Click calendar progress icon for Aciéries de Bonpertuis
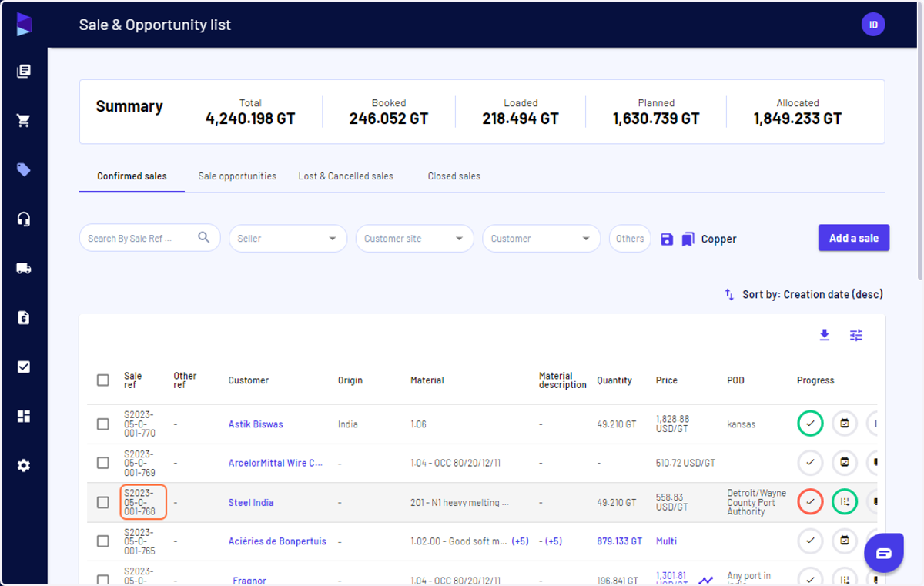Image resolution: width=924 pixels, height=586 pixels. click(x=845, y=541)
